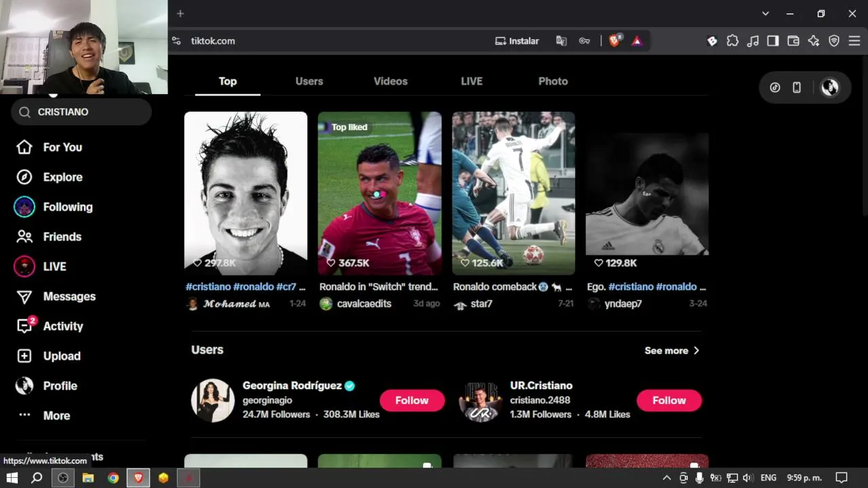Open the Ego Real Madrid video thumbnail
868x488 pixels.
point(647,193)
